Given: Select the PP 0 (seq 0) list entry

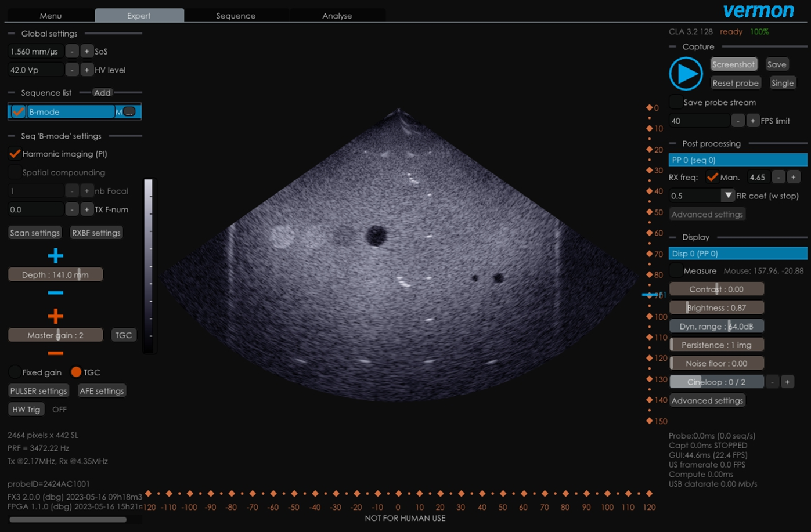Looking at the screenshot, I should click(737, 160).
